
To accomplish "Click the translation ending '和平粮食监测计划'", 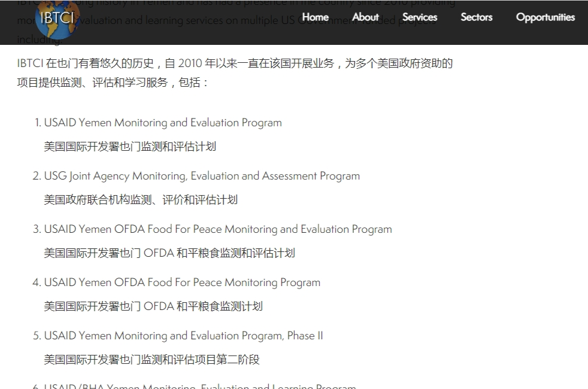I will [153, 306].
